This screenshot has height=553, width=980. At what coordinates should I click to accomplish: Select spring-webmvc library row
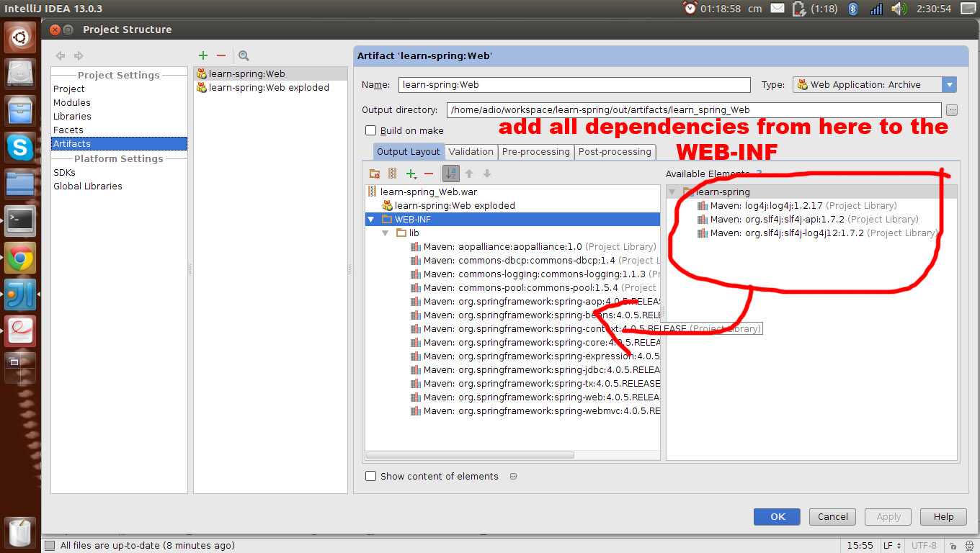534,410
